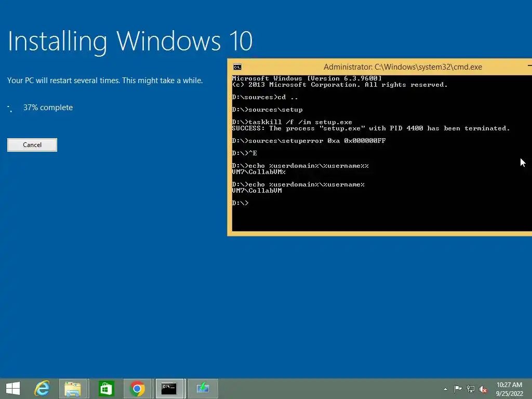
Task: Open the Windows Start button
Action: coord(13,389)
